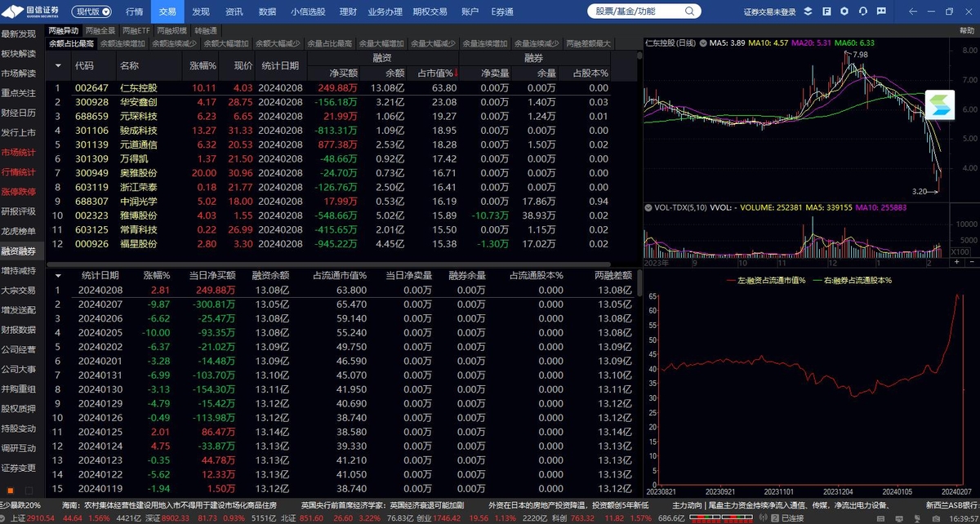The height and width of the screenshot is (524, 980).
Task: Open the 交易 menu tab
Action: (x=167, y=11)
